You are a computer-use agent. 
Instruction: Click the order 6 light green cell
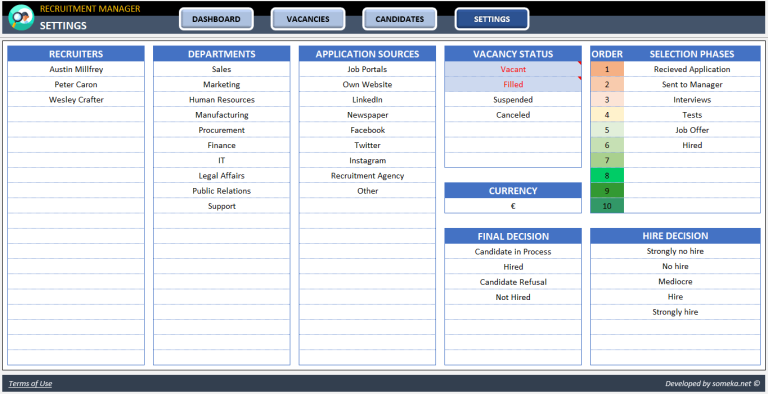[607, 145]
